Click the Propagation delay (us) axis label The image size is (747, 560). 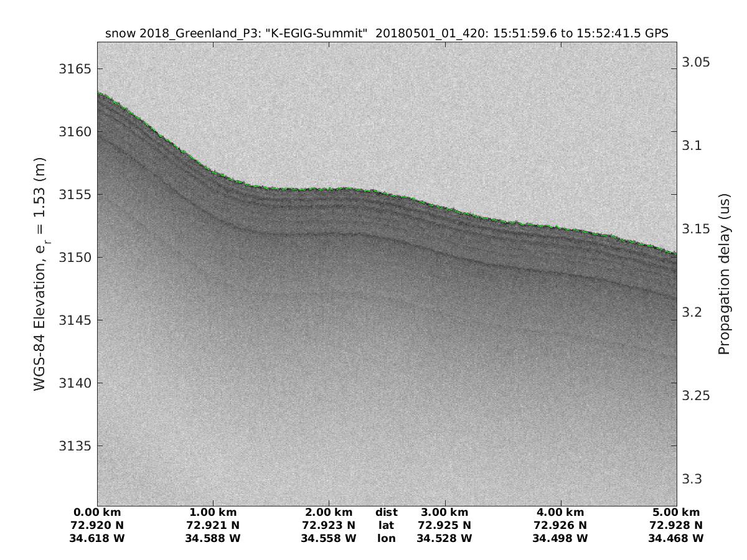(723, 274)
